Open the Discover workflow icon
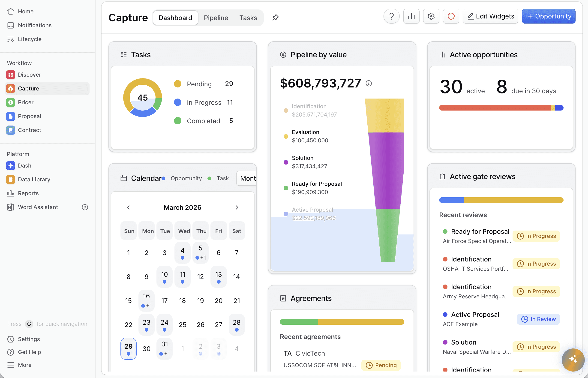The height and width of the screenshot is (378, 588). tap(11, 75)
